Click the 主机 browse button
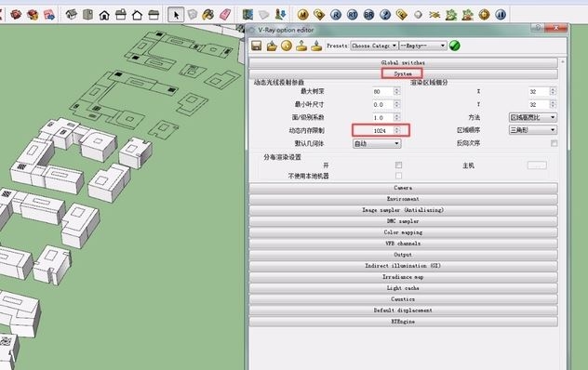Image resolution: width=588 pixels, height=370 pixels. pyautogui.click(x=537, y=165)
